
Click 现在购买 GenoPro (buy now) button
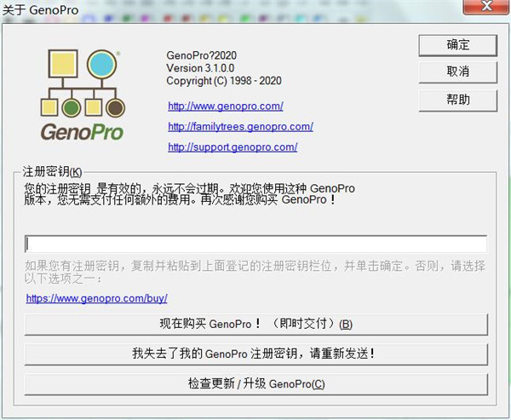(256, 324)
